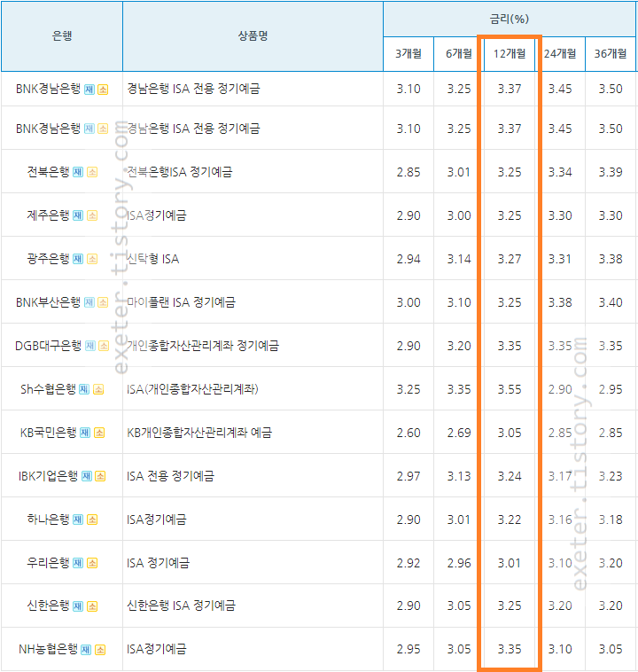Screen dimensions: 638x672
Task: Click the bank name Sh수협은행
Action: 48,388
